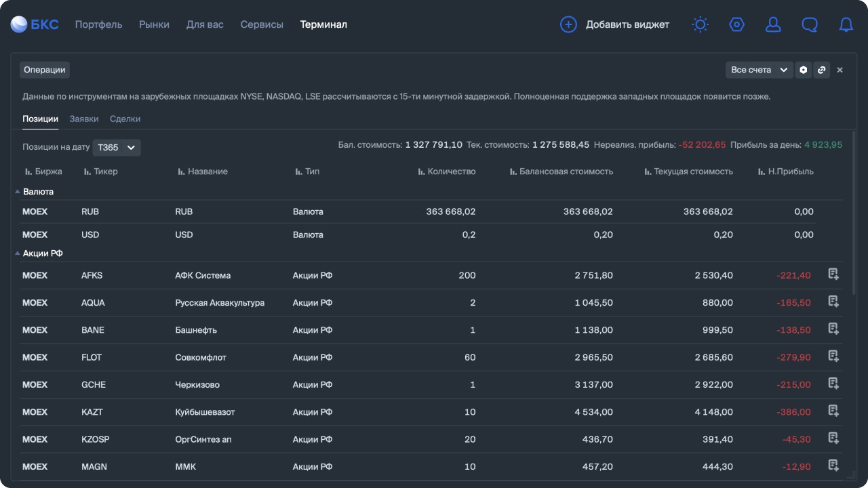The height and width of the screenshot is (488, 868).
Task: Click the ММК name cell
Action: click(x=186, y=466)
